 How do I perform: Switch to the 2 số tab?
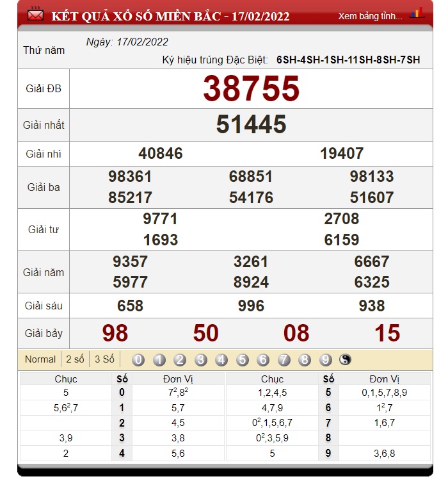point(75,359)
